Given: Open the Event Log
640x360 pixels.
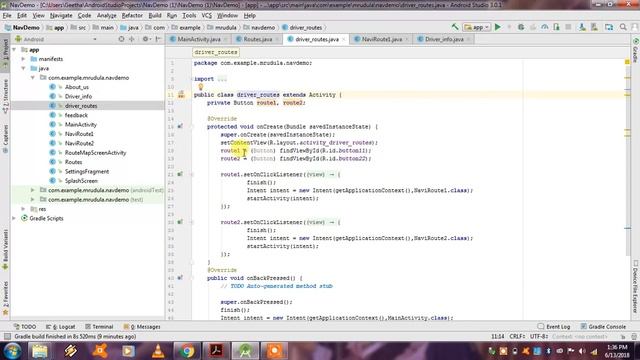Looking at the screenshot, I should pos(554,327).
